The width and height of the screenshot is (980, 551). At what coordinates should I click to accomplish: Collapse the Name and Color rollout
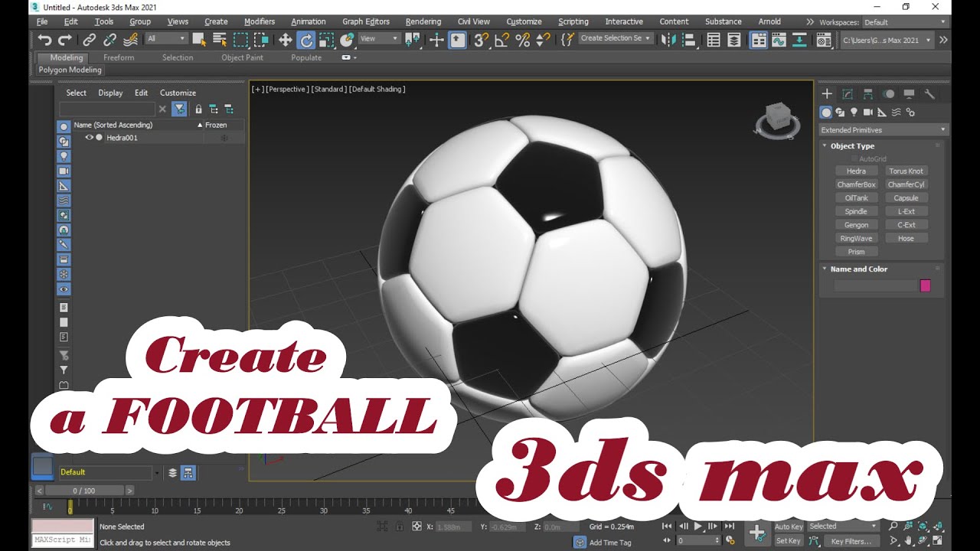(859, 269)
